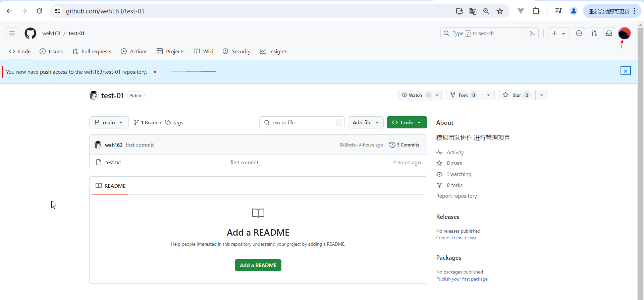This screenshot has height=300, width=644.
Task: Open the Projects tab
Action: [x=171, y=52]
